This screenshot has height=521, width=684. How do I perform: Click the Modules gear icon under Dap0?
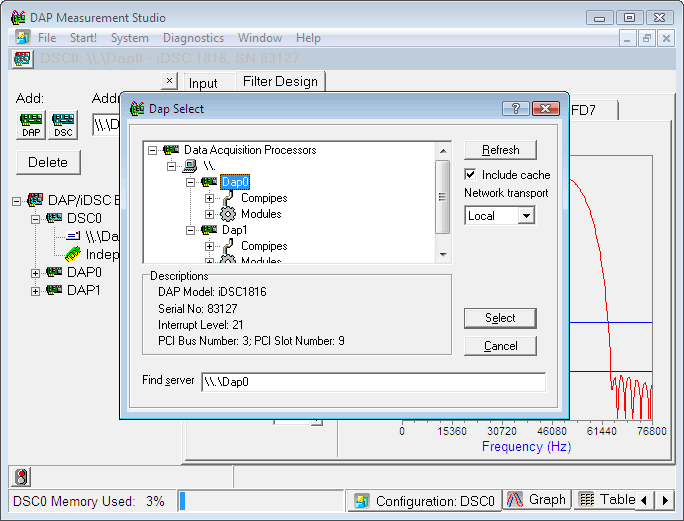tap(227, 214)
